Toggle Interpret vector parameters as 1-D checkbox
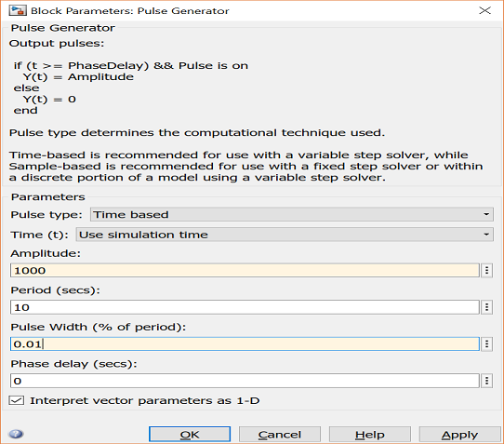Viewport: 504px width, 444px height. [17, 400]
